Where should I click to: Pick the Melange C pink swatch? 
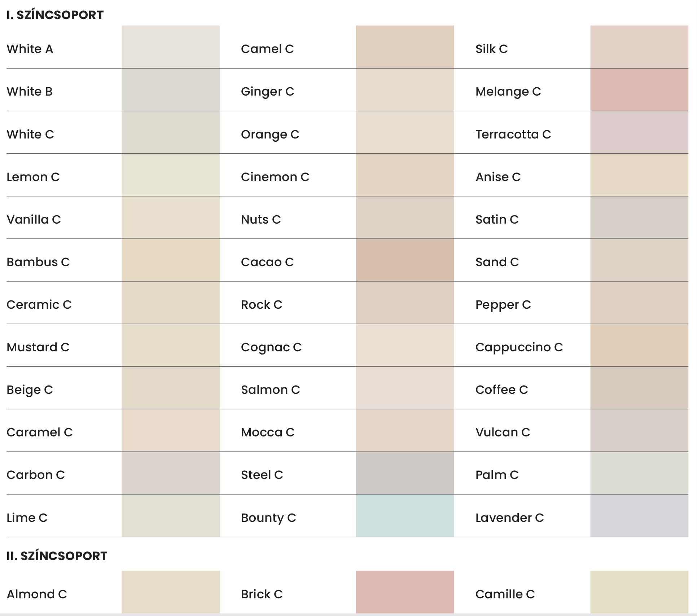pos(639,90)
